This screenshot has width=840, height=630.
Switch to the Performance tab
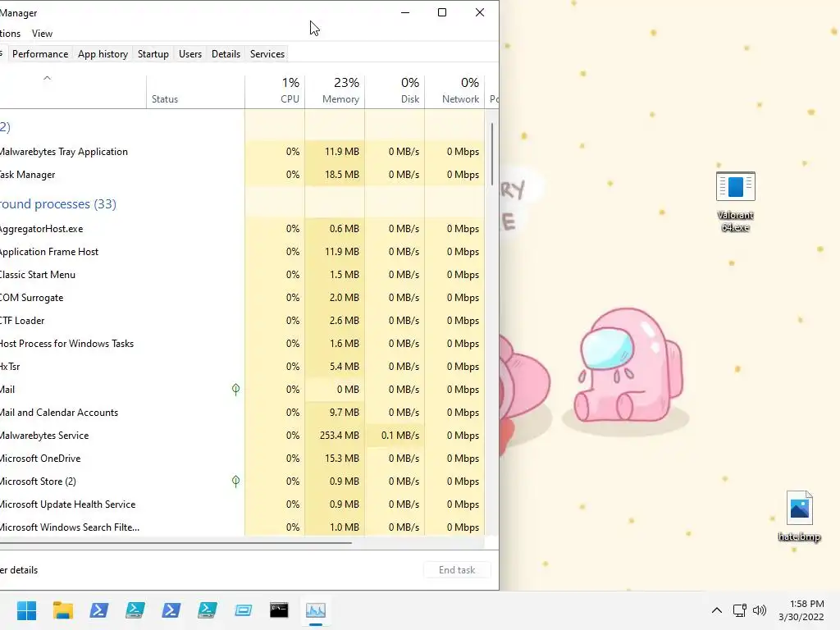click(x=40, y=54)
